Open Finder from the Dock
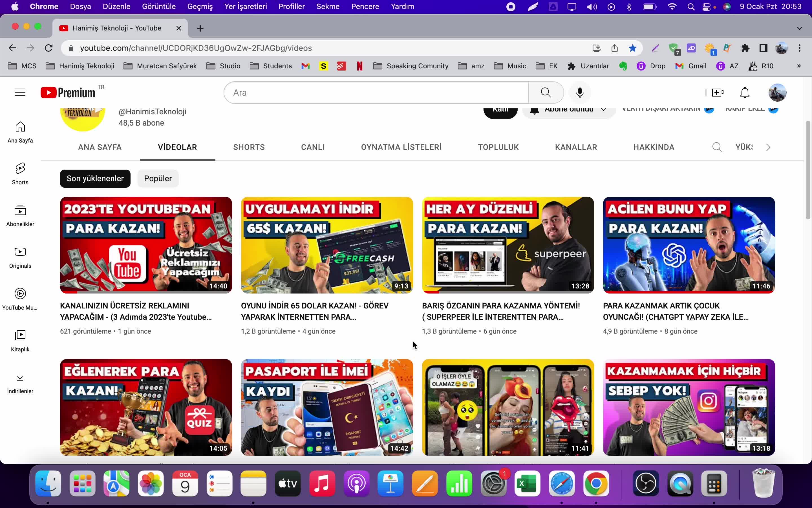 click(x=48, y=483)
